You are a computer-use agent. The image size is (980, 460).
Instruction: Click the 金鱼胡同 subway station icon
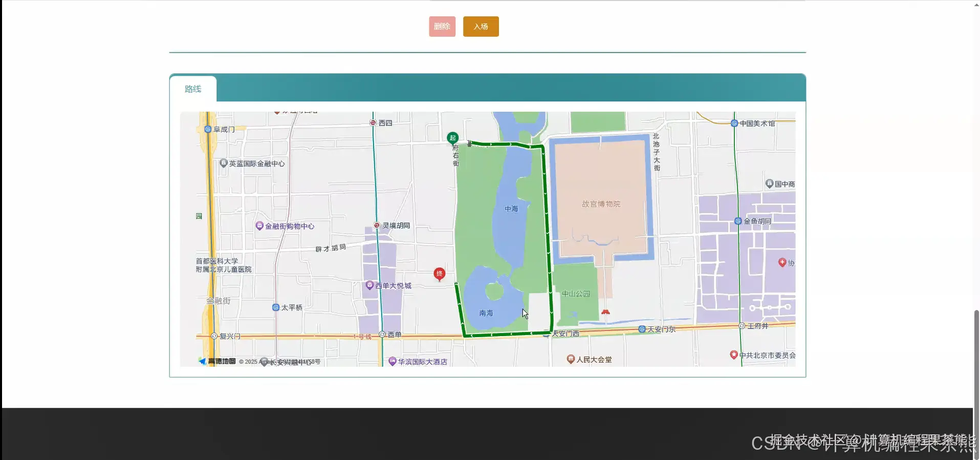[738, 221]
